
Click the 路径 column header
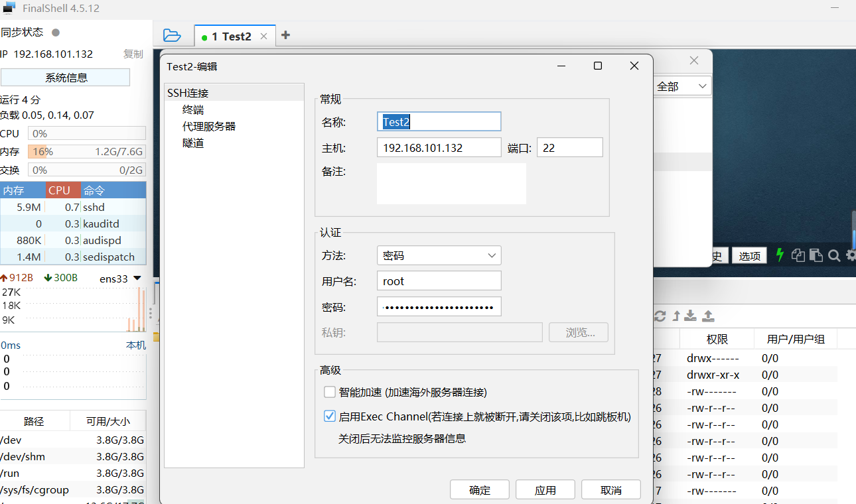35,421
